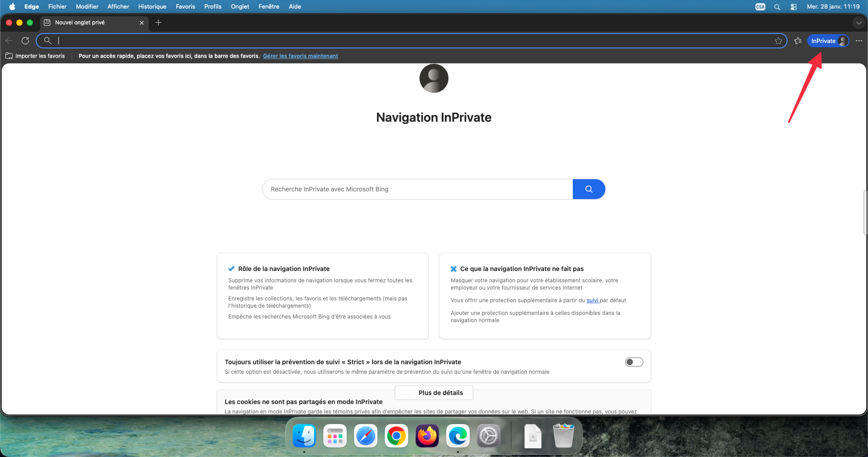Click the Navigation InPrivate heading
The height and width of the screenshot is (457, 868).
(434, 118)
